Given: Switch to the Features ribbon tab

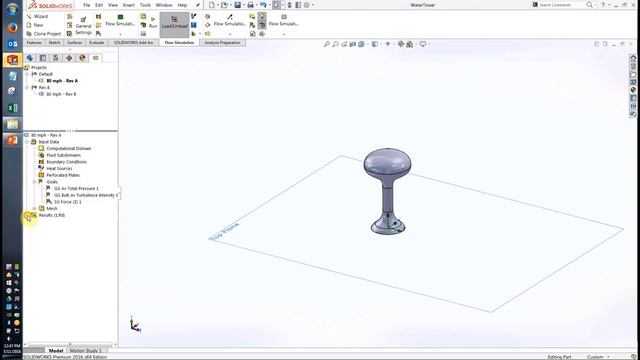Looking at the screenshot, I should point(34,42).
